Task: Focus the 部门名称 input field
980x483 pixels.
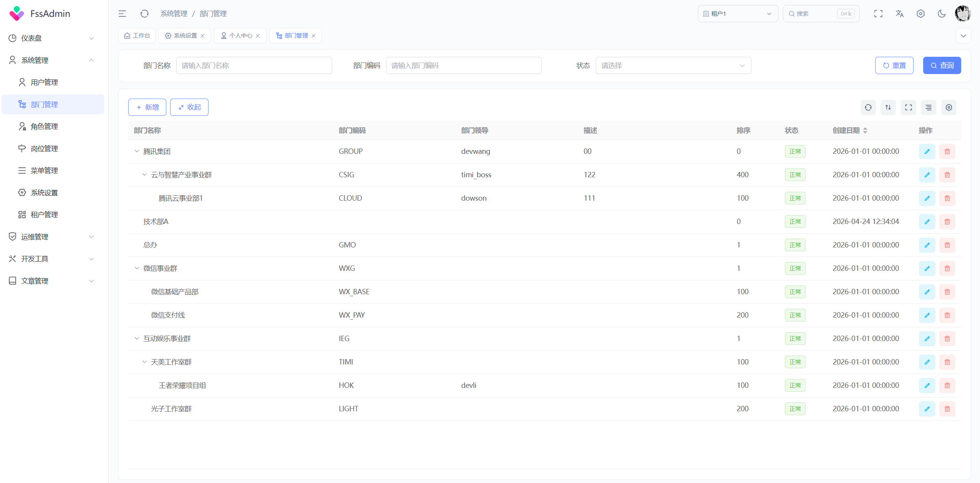Action: point(254,66)
